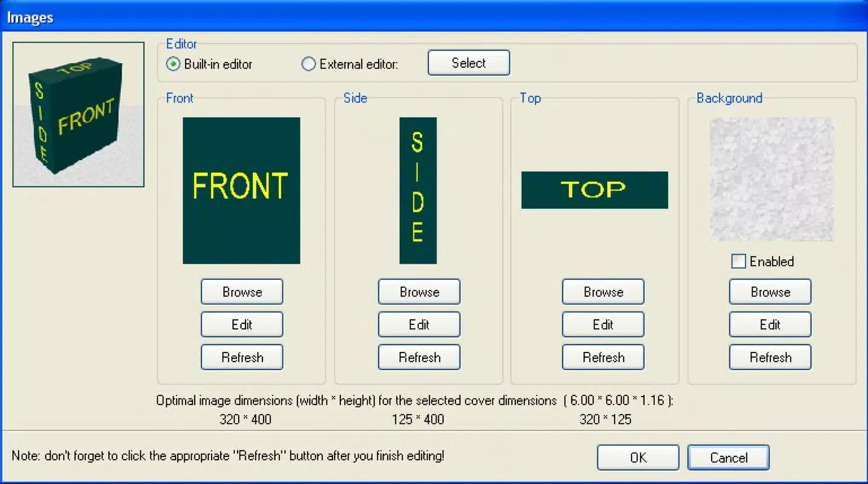Confirm with the OK button
868x484 pixels.
click(639, 458)
